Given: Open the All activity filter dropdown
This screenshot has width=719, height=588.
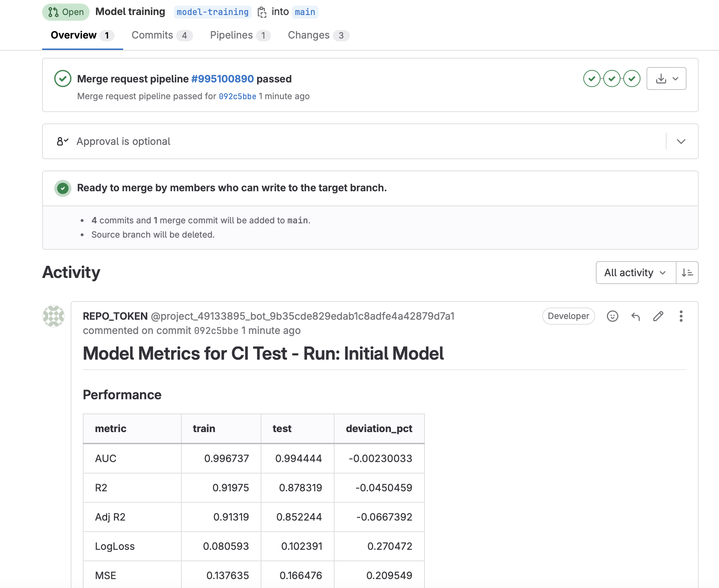Looking at the screenshot, I should point(635,273).
